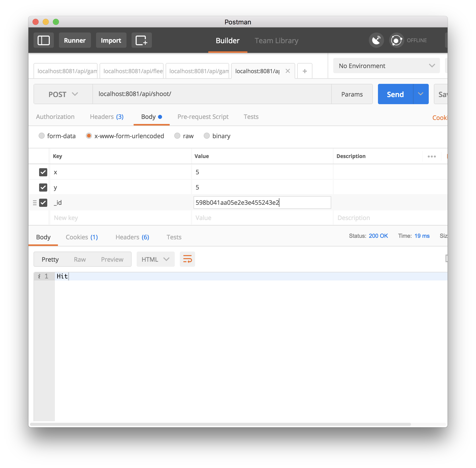Open the request Tests tab

[251, 117]
